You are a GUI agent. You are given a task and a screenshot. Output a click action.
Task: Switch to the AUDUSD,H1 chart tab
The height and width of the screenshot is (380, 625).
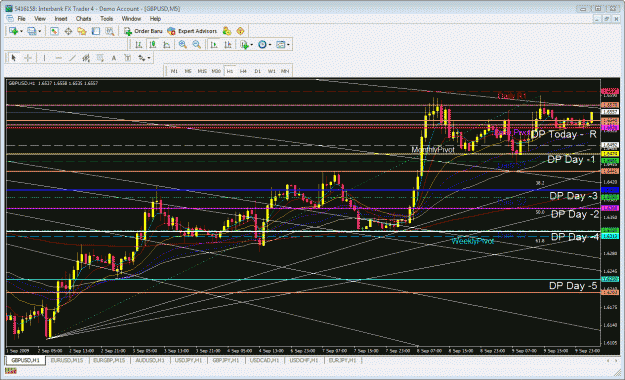point(150,360)
